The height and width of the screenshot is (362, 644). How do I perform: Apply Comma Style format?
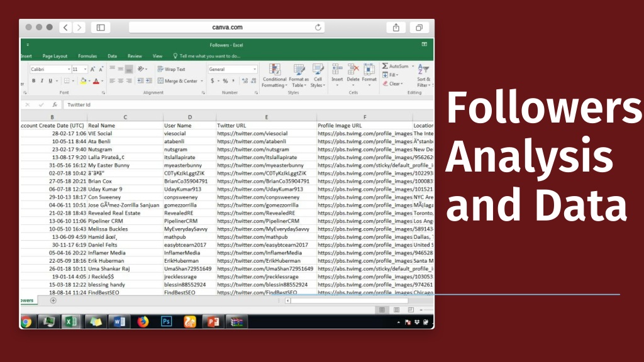coord(233,81)
